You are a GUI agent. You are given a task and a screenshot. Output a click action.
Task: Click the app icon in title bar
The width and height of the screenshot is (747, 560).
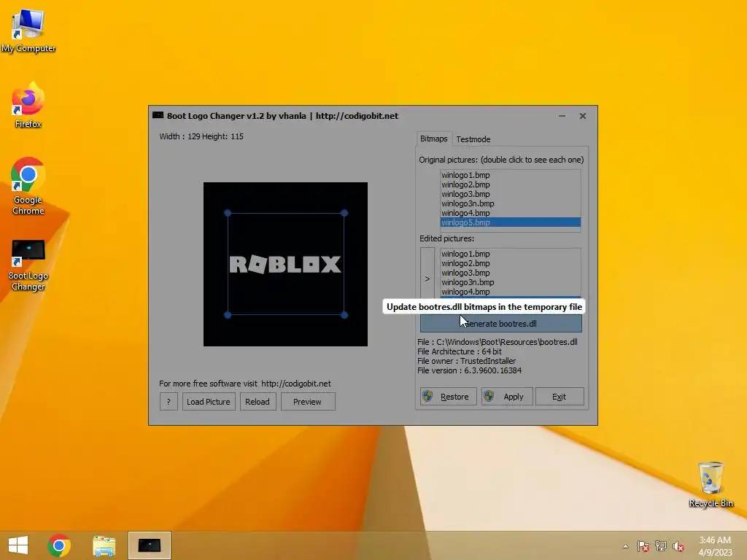(158, 116)
